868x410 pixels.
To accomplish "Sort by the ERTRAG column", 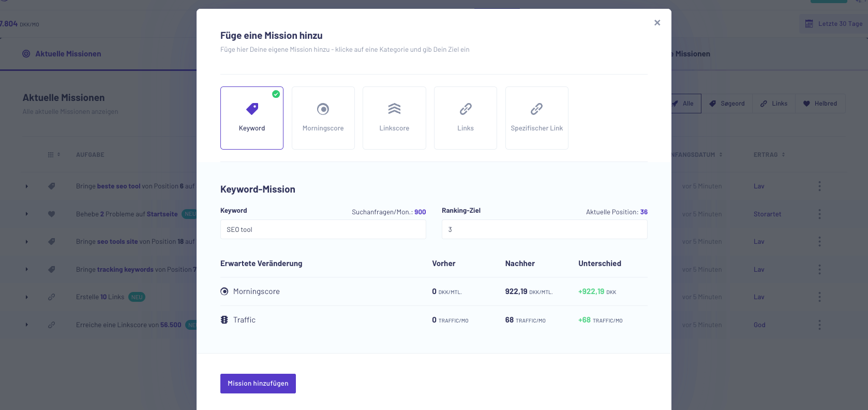I will [x=769, y=155].
